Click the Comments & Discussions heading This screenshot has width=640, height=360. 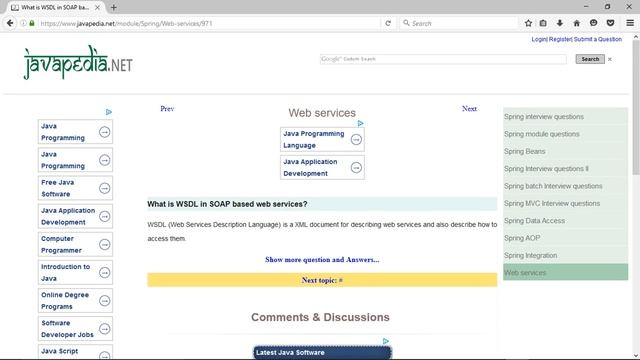point(320,317)
